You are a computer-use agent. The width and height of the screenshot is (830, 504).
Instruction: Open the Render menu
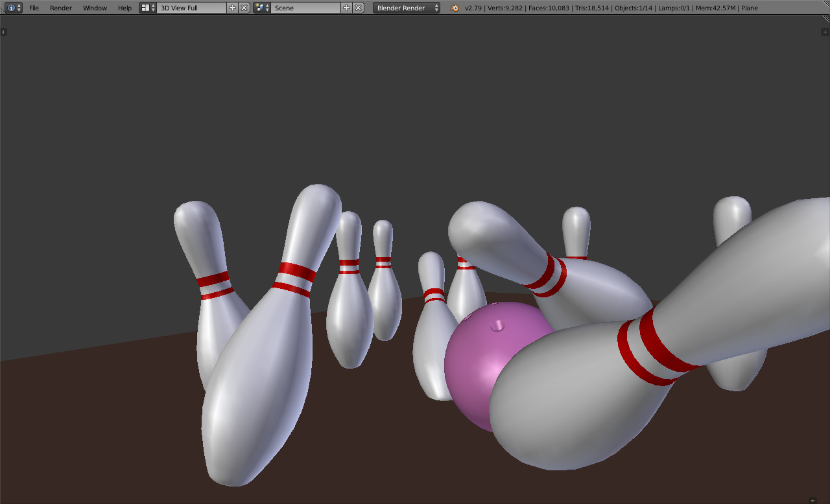61,8
